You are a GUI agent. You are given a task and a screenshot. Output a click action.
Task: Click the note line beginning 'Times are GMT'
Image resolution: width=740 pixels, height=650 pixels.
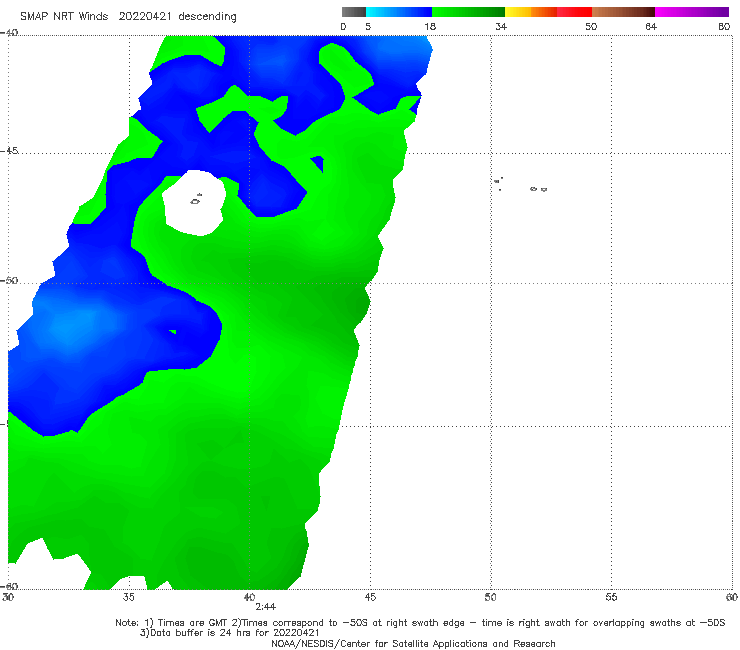coord(420,623)
